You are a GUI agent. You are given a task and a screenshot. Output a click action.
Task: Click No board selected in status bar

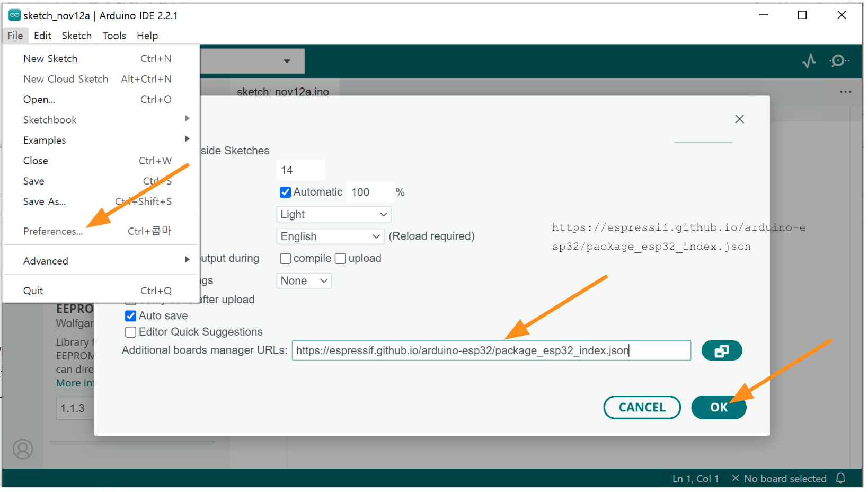[x=780, y=479]
